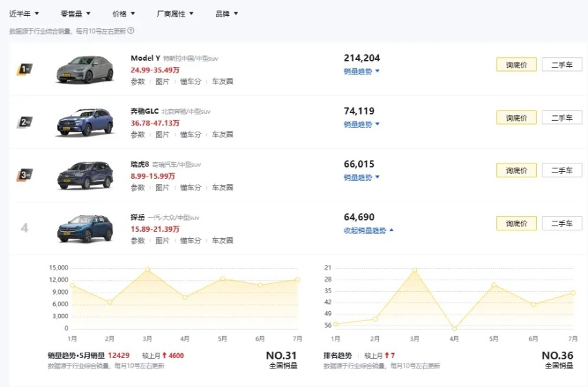The width and height of the screenshot is (588, 387).
Task: Open the 探岳 car thumbnail
Action: (x=85, y=228)
